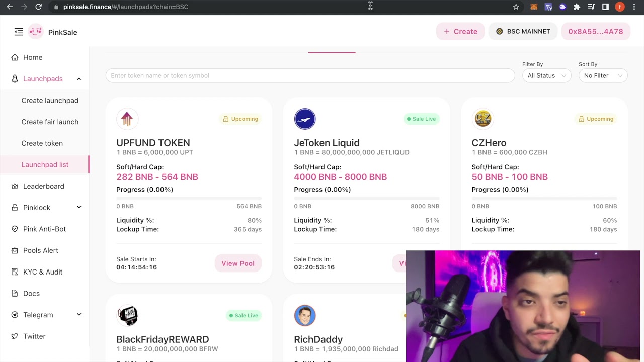Screen dimensions: 644x362
Task: Click the BlackFridayREWARD title text
Action: (x=163, y=339)
